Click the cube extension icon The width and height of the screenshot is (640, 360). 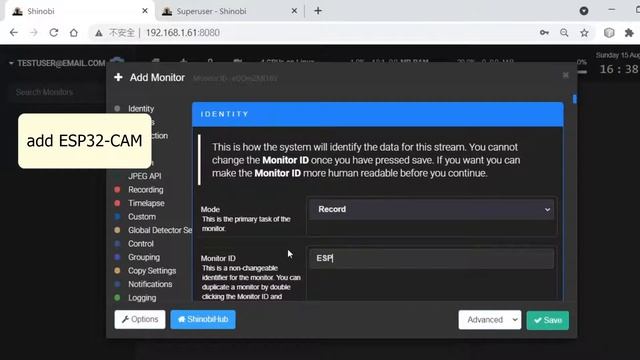(609, 33)
